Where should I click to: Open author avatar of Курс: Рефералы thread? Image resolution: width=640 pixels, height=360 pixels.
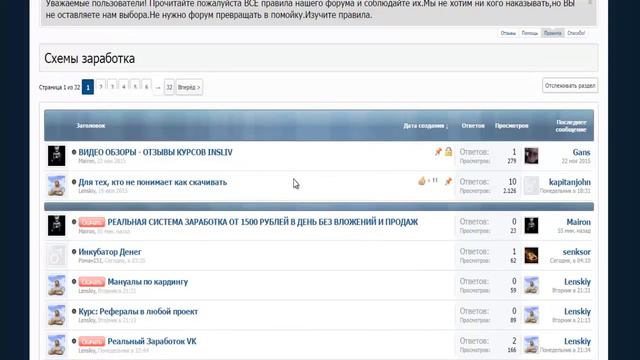pos(56,315)
